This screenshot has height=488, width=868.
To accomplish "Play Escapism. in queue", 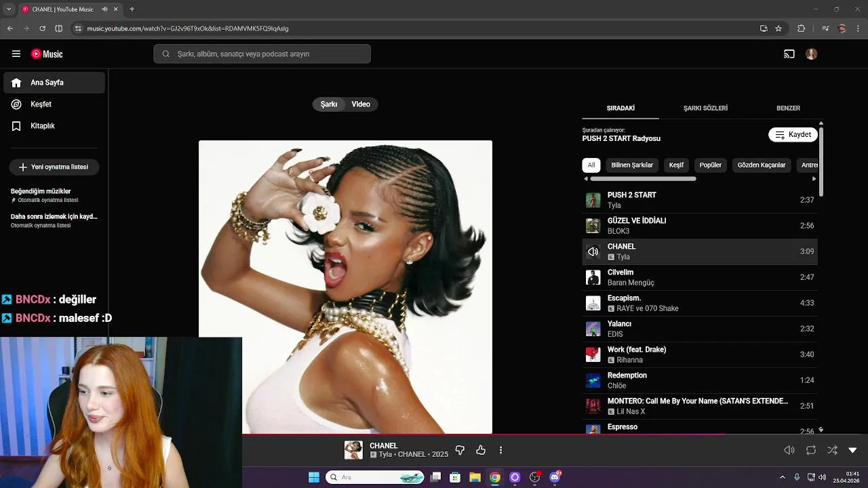I will pyautogui.click(x=700, y=303).
